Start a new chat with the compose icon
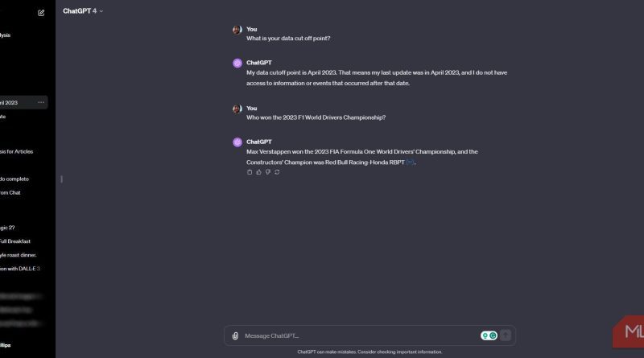Viewport: 644px width, 358px height. click(41, 13)
